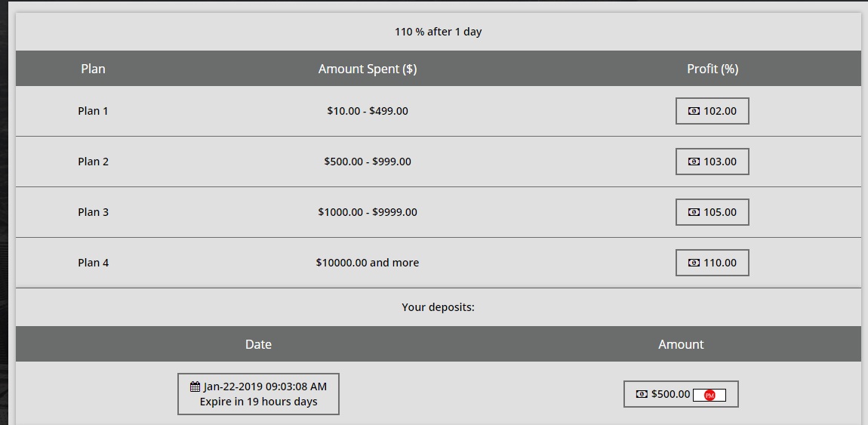
Task: Click the Date column header
Action: pyautogui.click(x=258, y=344)
